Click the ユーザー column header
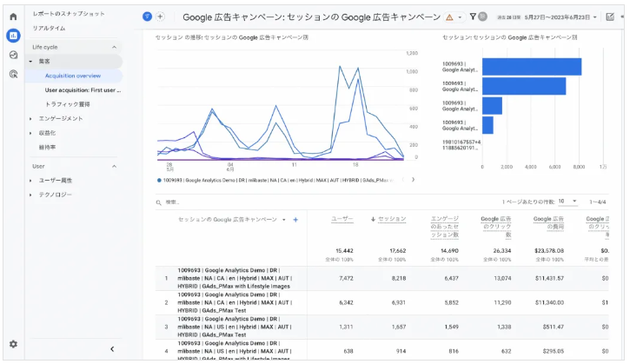 tap(342, 220)
